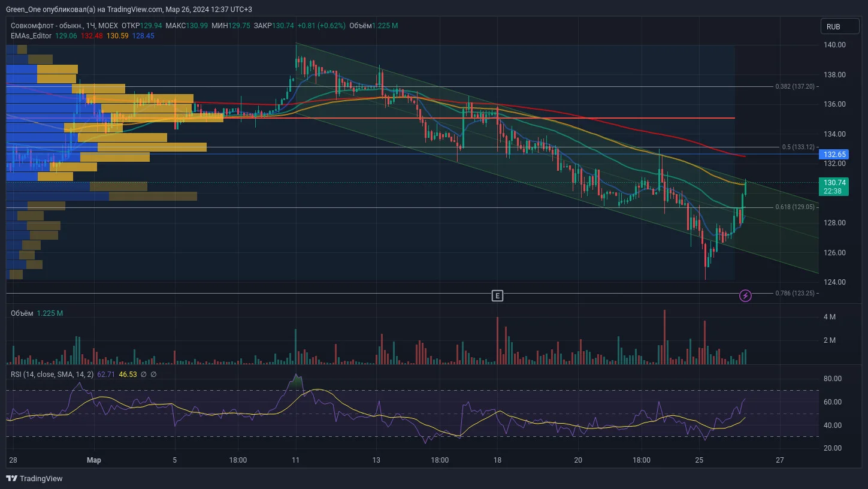Click the blue 132.65 price axis label
This screenshot has width=868, height=489.
pyautogui.click(x=834, y=155)
